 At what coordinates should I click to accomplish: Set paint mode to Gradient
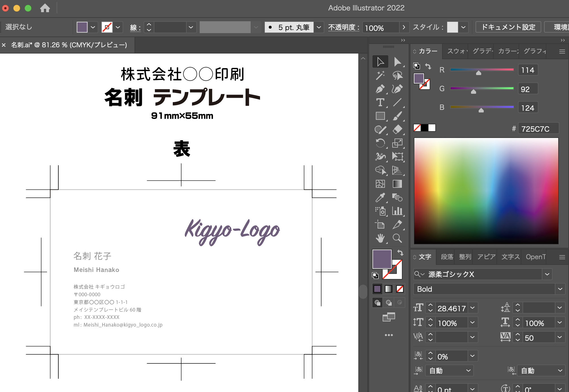pos(389,289)
